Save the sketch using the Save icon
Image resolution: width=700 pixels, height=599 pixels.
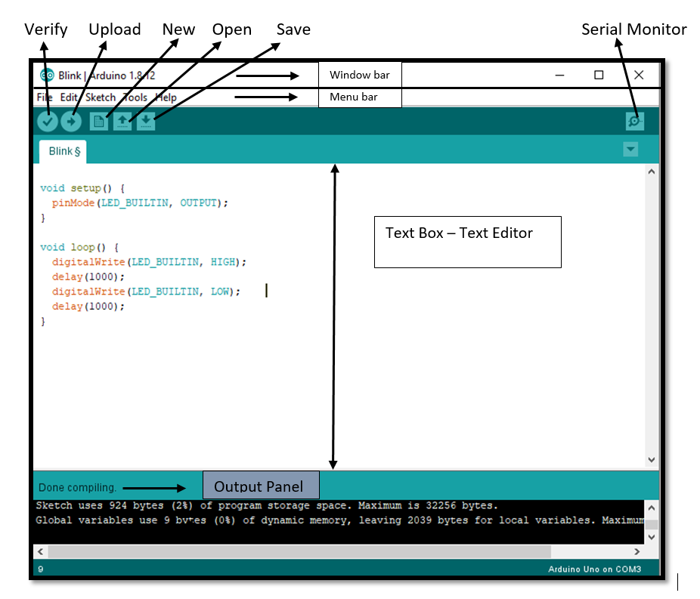click(x=146, y=122)
